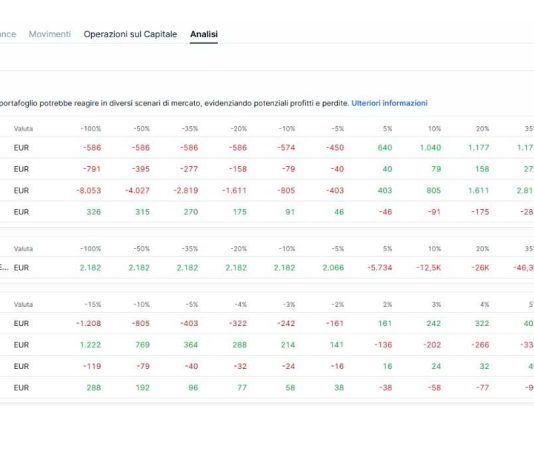This screenshot has width=534, height=462.
Task: Select the -26K loss value
Action: (481, 268)
